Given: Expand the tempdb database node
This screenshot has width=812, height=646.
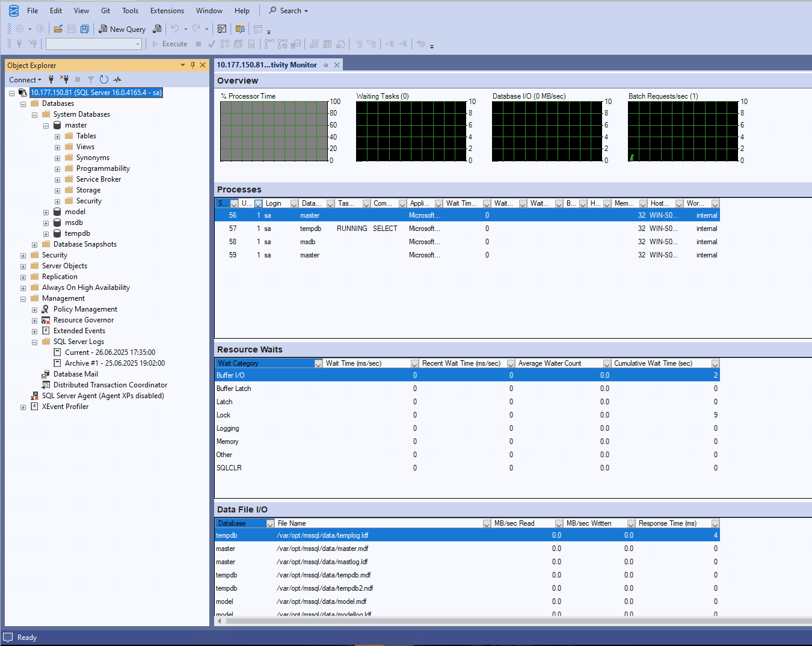Looking at the screenshot, I should [x=46, y=234].
